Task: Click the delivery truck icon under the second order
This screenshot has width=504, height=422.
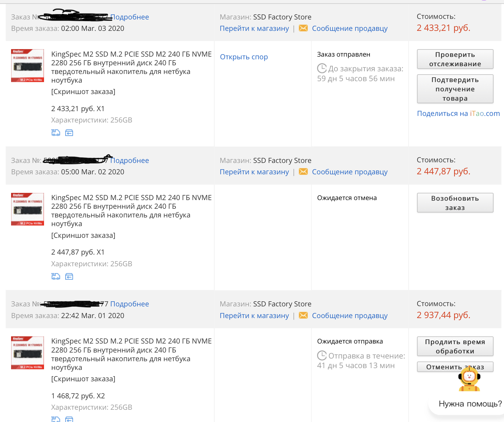Action: tap(56, 276)
